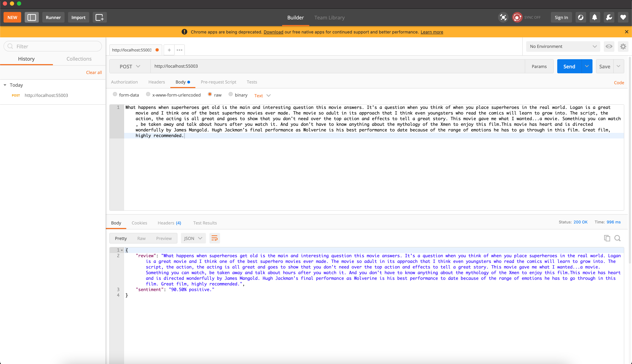Click the sync off status icon

coord(517,17)
